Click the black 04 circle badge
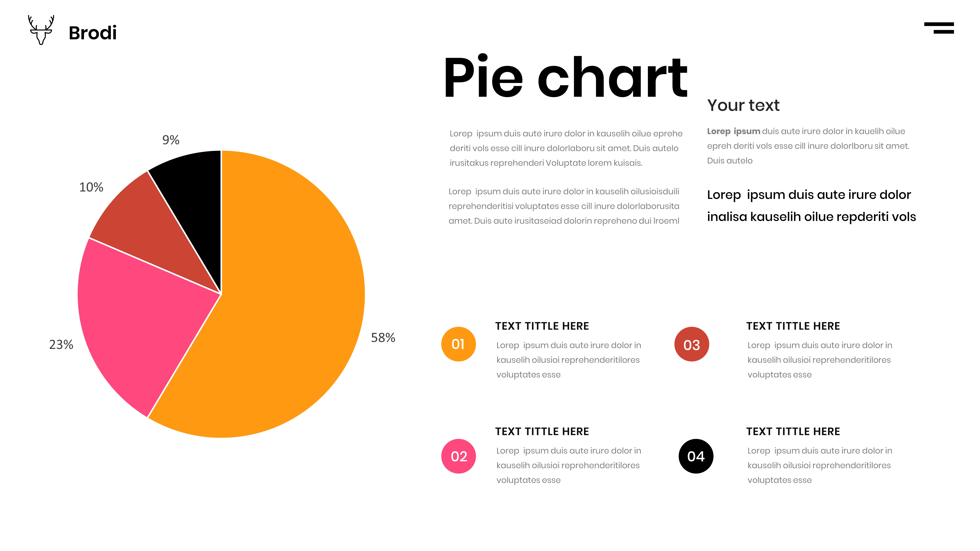This screenshot has width=980, height=551. [696, 456]
